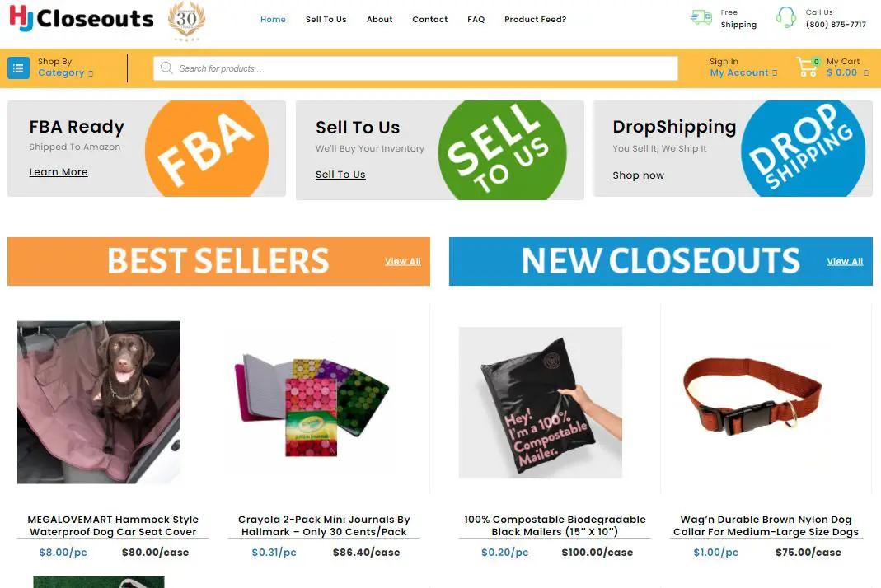
Task: Follow the Learn More link for FBA Ready
Action: [x=59, y=172]
